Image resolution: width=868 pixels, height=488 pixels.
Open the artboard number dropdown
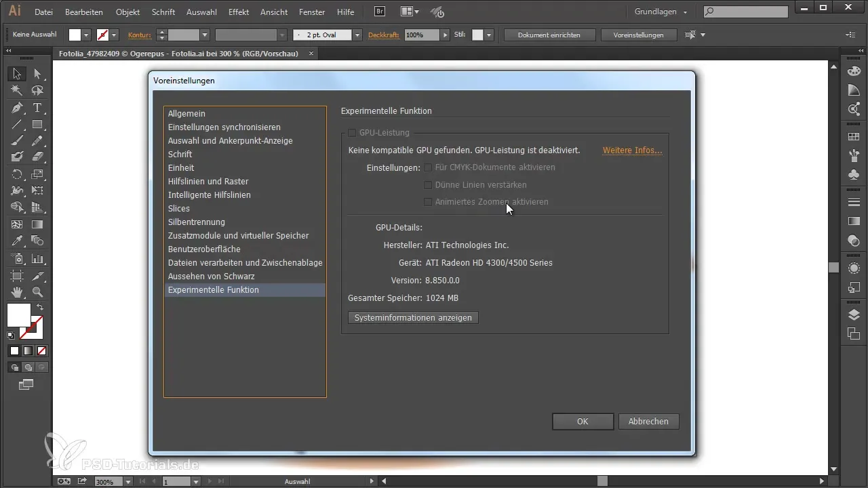click(x=195, y=482)
